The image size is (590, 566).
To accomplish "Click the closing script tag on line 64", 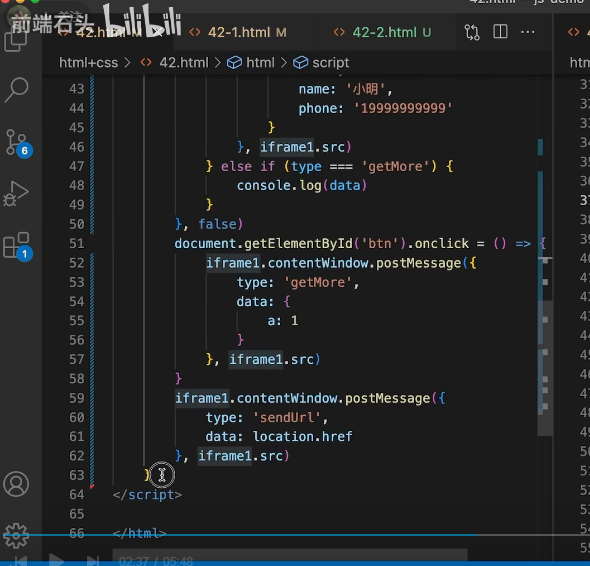I will [x=147, y=494].
